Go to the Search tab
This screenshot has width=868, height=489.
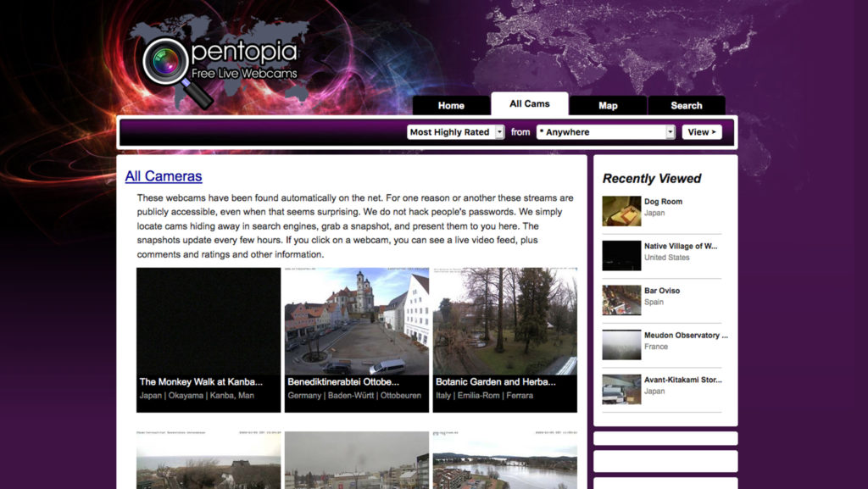pos(687,105)
